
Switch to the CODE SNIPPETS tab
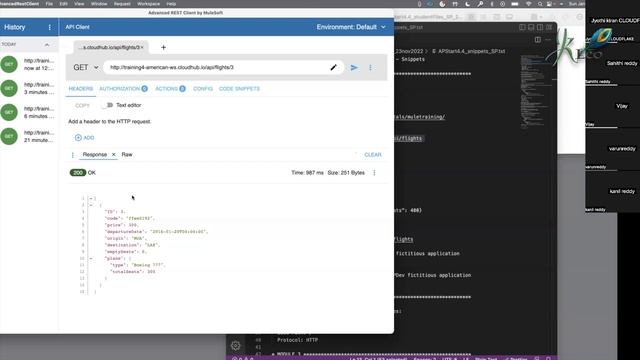click(239, 89)
